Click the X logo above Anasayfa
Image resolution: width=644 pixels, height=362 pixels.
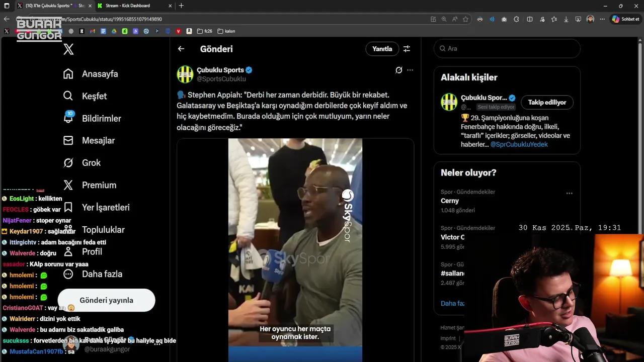(68, 49)
